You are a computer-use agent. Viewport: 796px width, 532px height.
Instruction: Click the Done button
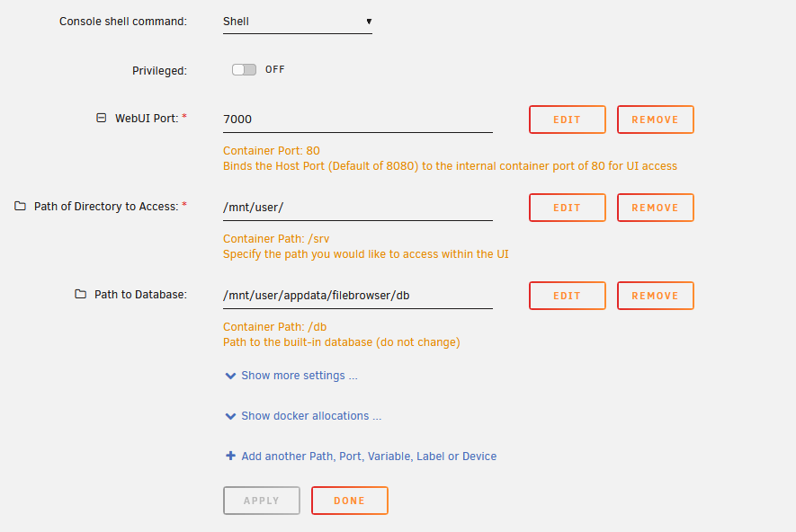coord(350,501)
